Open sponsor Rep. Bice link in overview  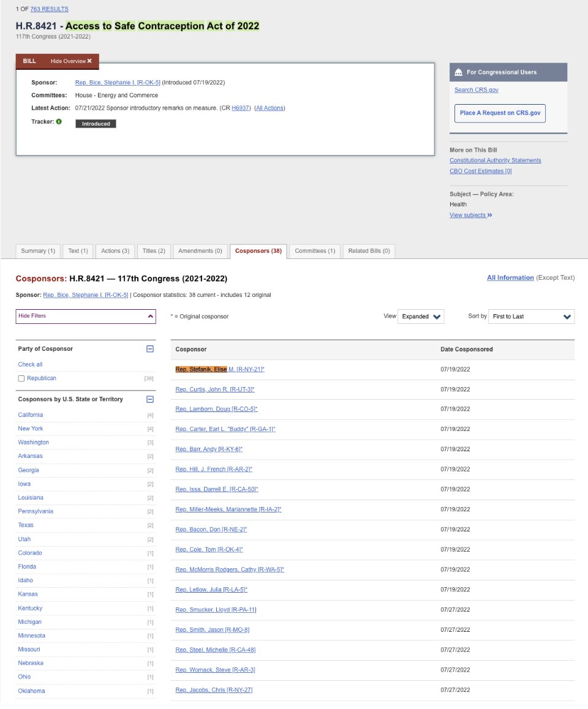tap(118, 82)
